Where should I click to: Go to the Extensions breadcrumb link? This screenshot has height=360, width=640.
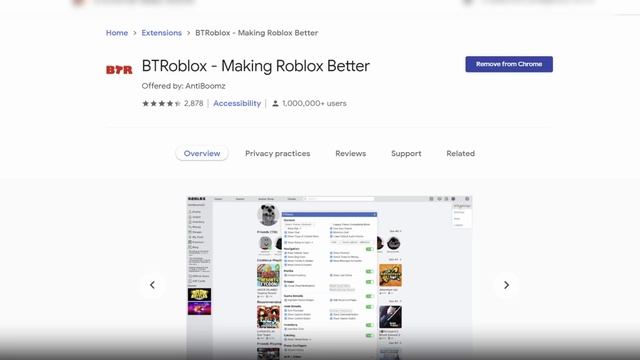(162, 33)
